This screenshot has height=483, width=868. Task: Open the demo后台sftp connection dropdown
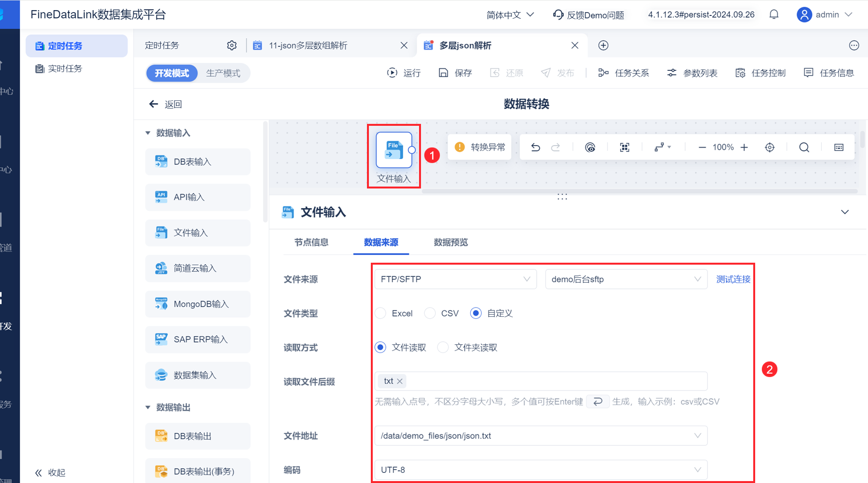[626, 279]
